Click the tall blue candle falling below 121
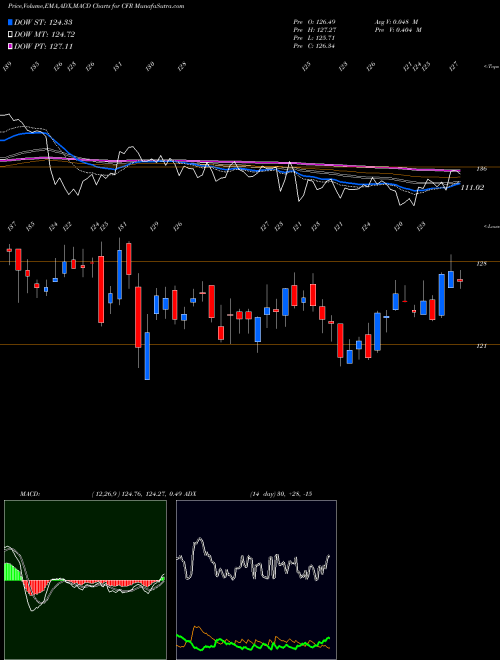Screen dimensions: 500x660 147,356
